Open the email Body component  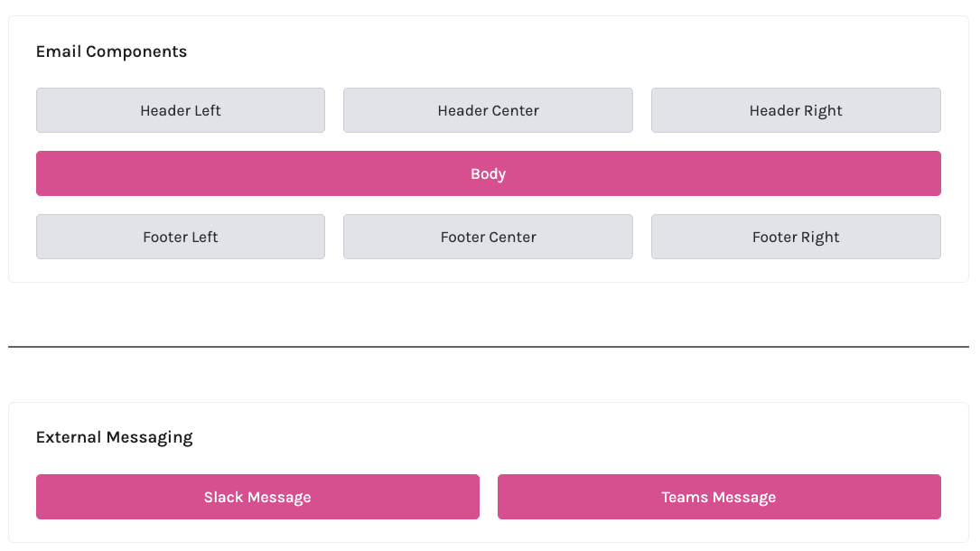tap(488, 173)
